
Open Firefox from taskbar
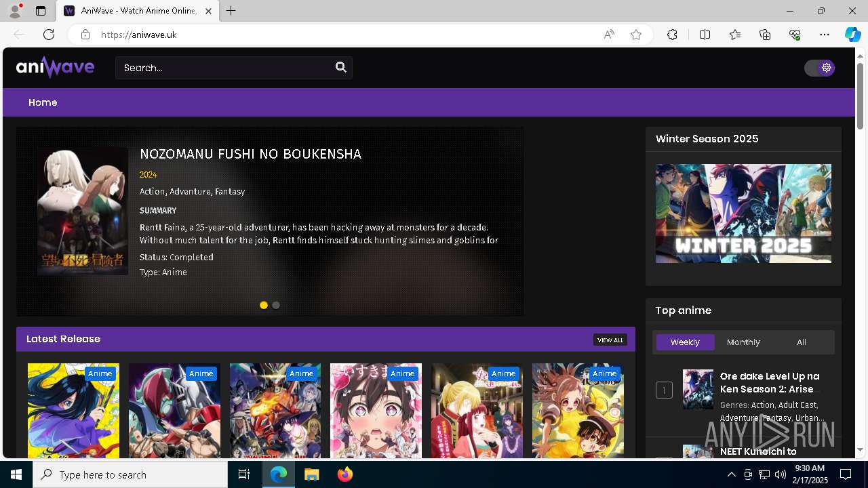(x=344, y=474)
